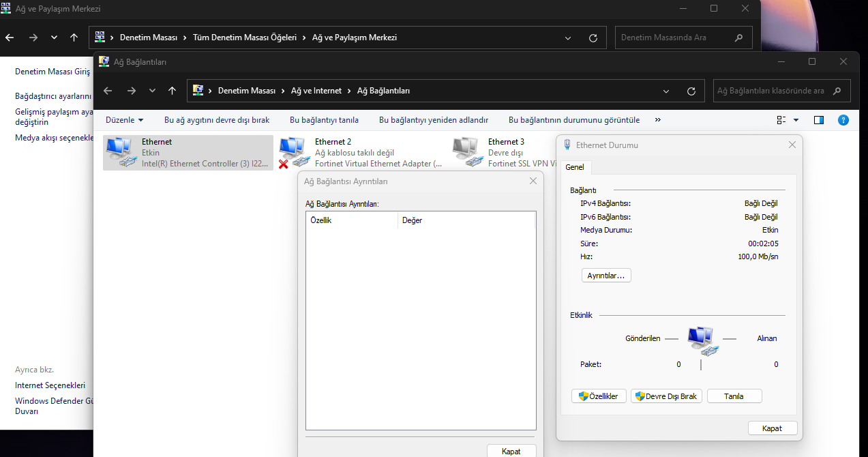Click the Ayrıntılar... button
The height and width of the screenshot is (457, 868).
point(606,276)
